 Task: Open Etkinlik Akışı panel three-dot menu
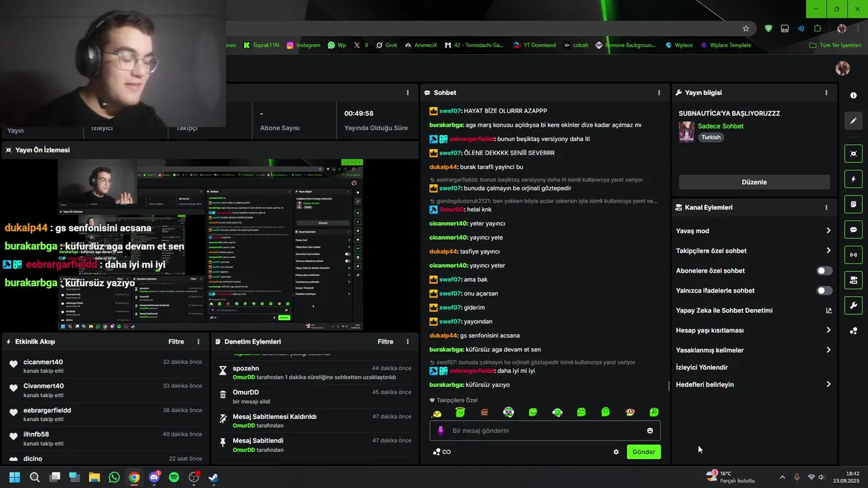[x=198, y=342]
